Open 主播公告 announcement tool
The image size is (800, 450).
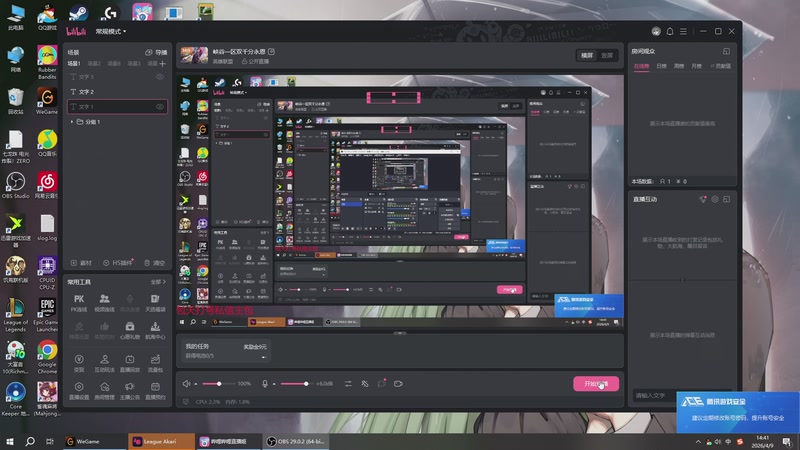coord(130,390)
